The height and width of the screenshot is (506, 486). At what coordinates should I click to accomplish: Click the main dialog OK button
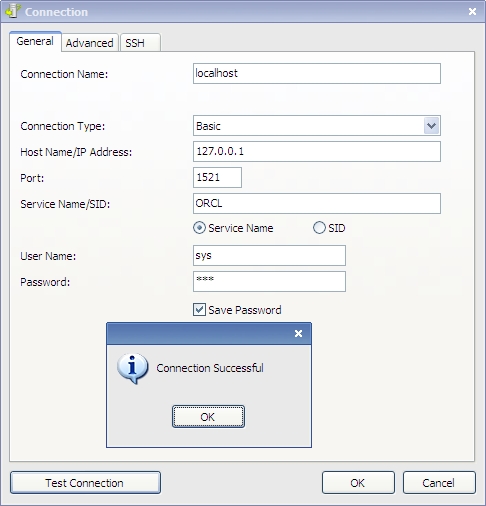[x=358, y=483]
